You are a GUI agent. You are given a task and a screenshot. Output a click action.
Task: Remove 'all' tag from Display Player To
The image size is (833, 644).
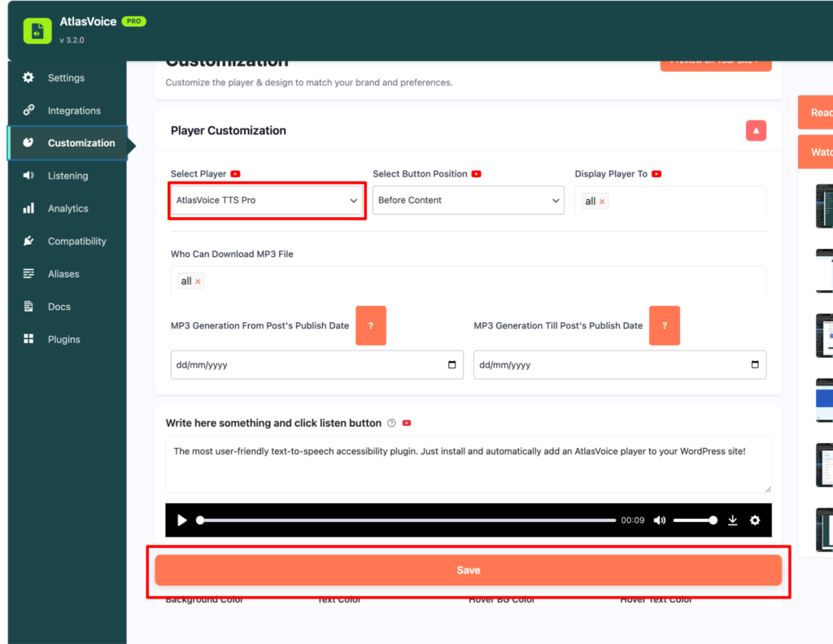point(602,202)
